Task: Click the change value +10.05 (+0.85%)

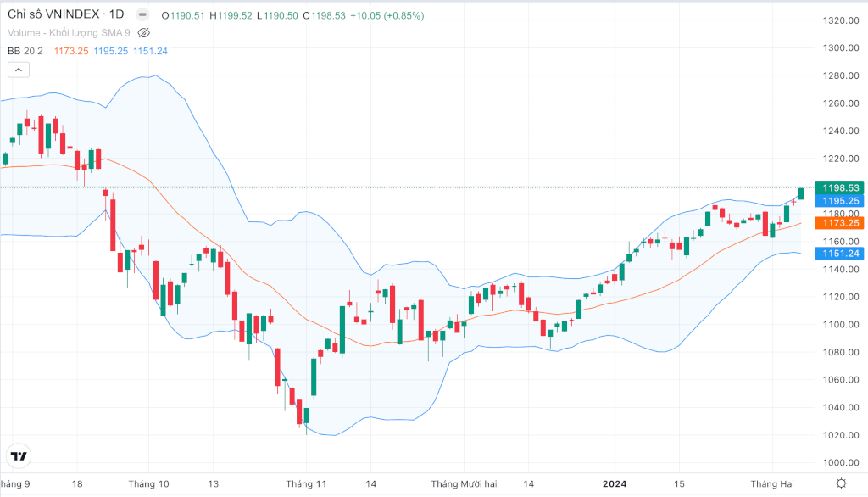Action: pyautogui.click(x=387, y=15)
